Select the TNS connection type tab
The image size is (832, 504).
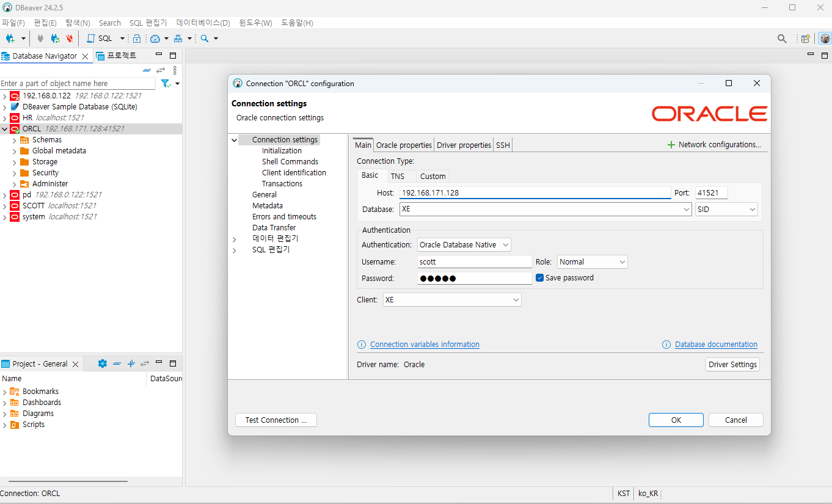tap(398, 176)
